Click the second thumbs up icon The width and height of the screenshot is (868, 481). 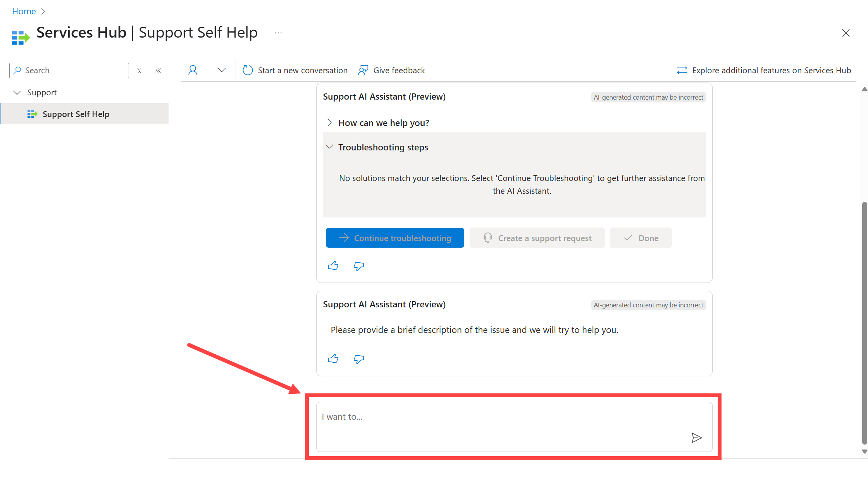[x=333, y=359]
